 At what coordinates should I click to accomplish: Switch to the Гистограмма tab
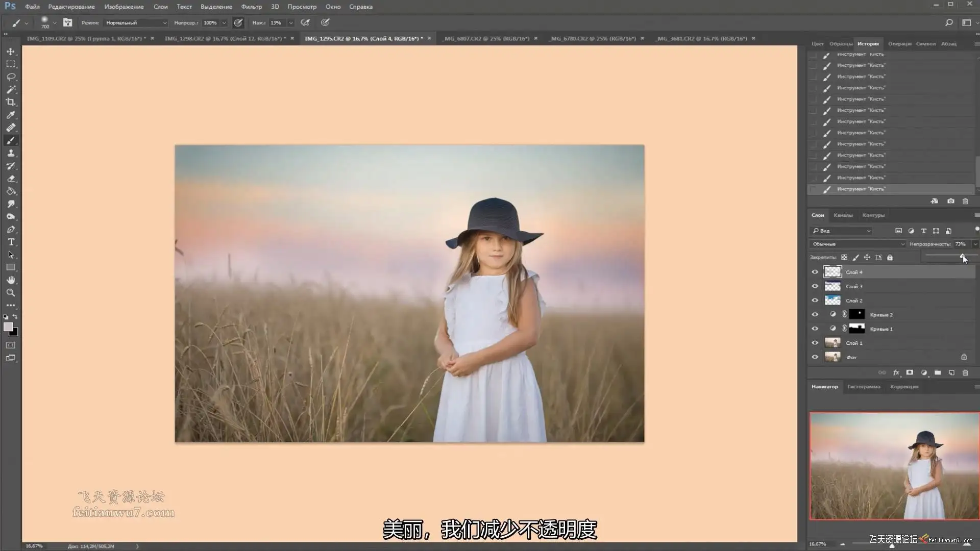[864, 387]
